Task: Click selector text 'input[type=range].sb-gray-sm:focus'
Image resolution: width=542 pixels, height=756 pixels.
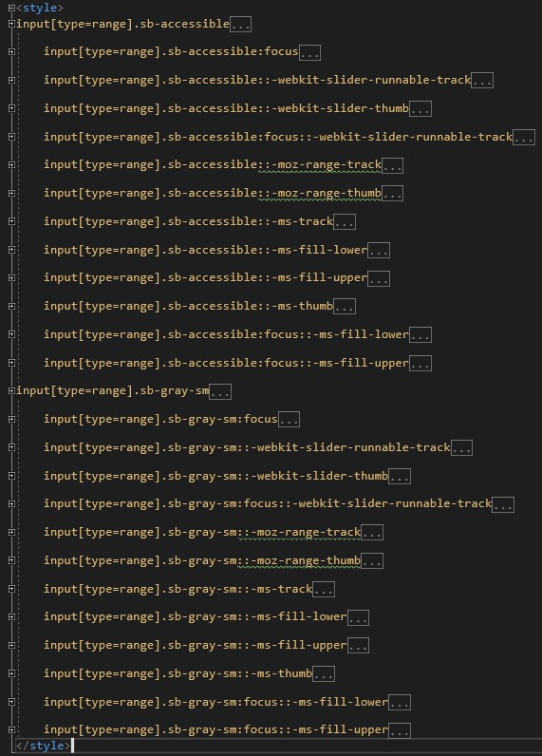Action: [161, 420]
